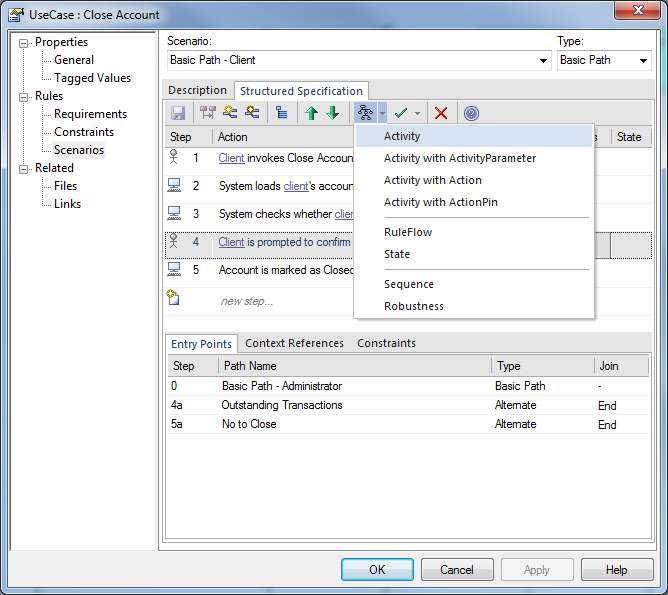Switch to the Description tab
Image resolution: width=668 pixels, height=595 pixels.
pos(197,90)
